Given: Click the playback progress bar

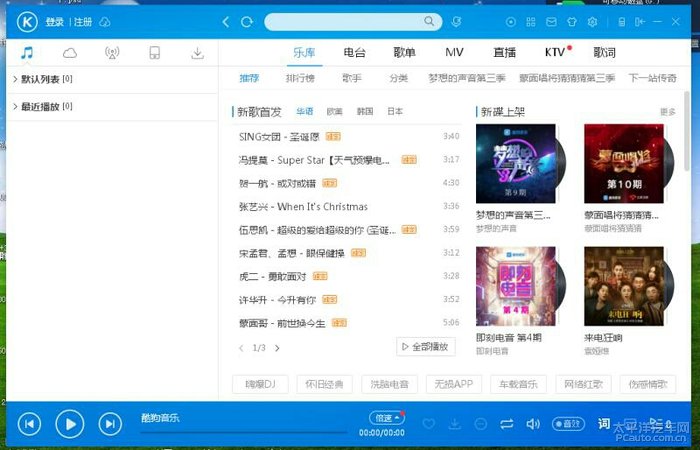Looking at the screenshot, I should click(244, 432).
